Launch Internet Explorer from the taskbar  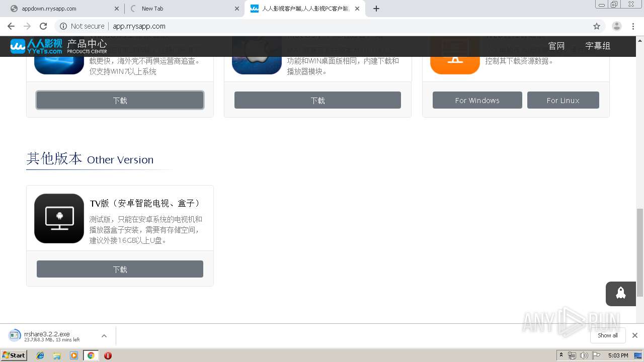(x=40, y=355)
